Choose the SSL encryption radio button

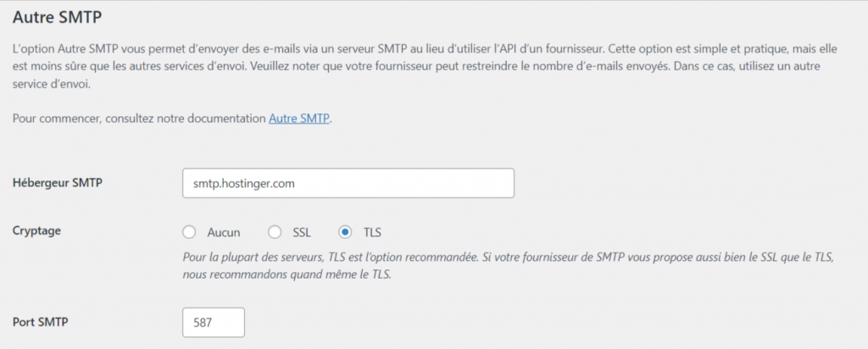(x=274, y=231)
